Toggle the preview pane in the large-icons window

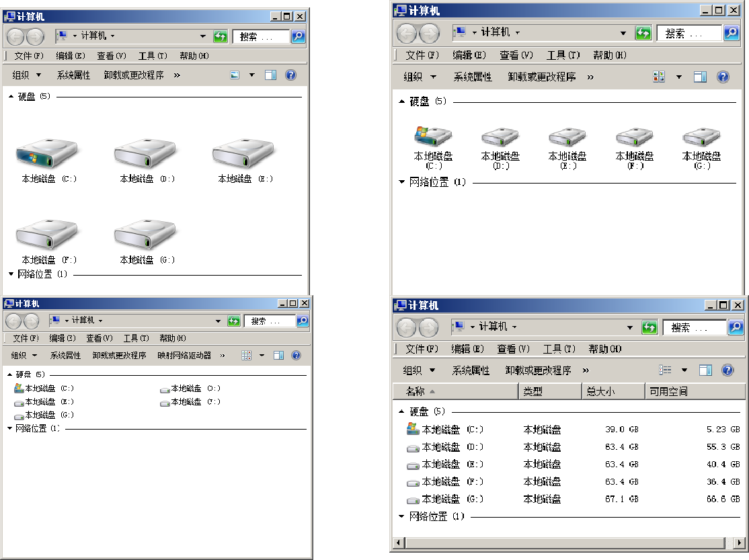270,75
